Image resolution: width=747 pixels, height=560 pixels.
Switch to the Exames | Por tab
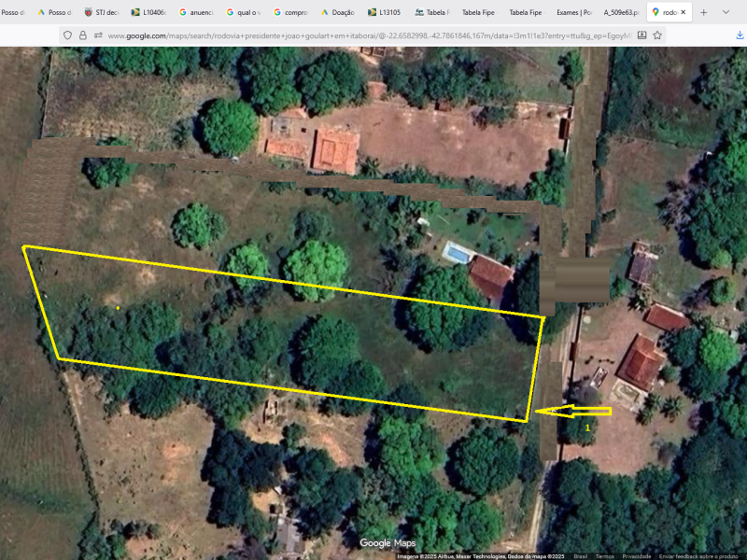[x=573, y=12]
